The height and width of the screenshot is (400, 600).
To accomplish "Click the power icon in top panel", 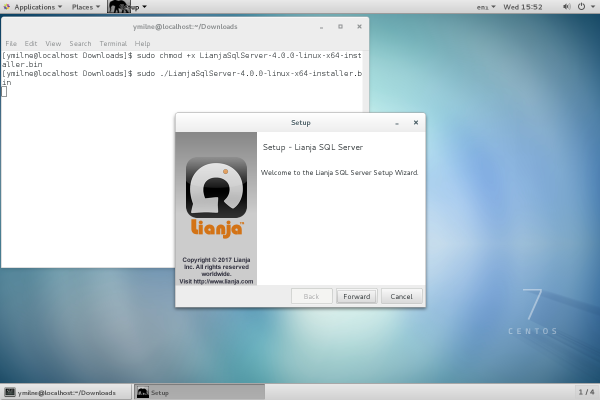I will (x=584, y=7).
